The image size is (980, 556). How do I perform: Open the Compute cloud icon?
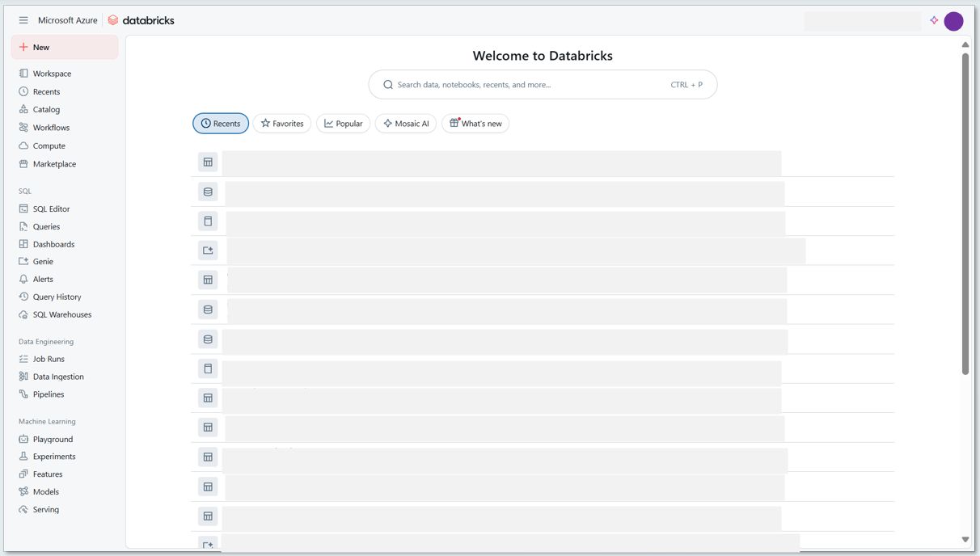(23, 145)
